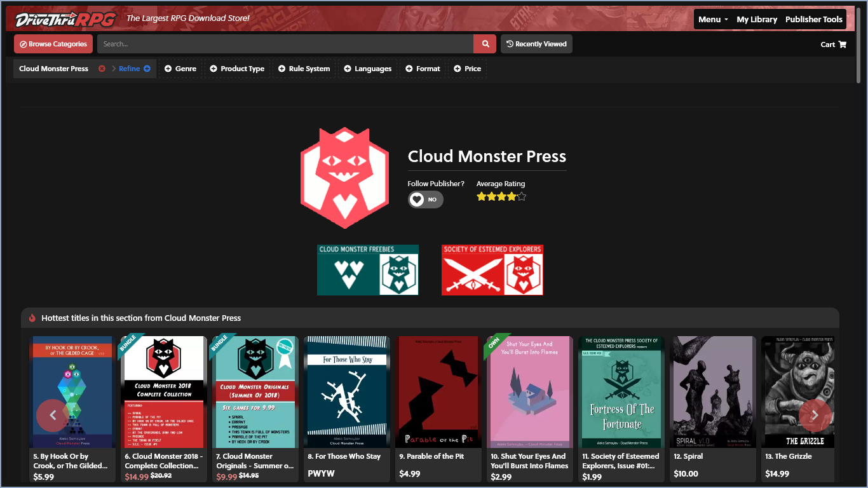Open the Parable of the Pit cover
This screenshot has height=488, width=868.
438,391
